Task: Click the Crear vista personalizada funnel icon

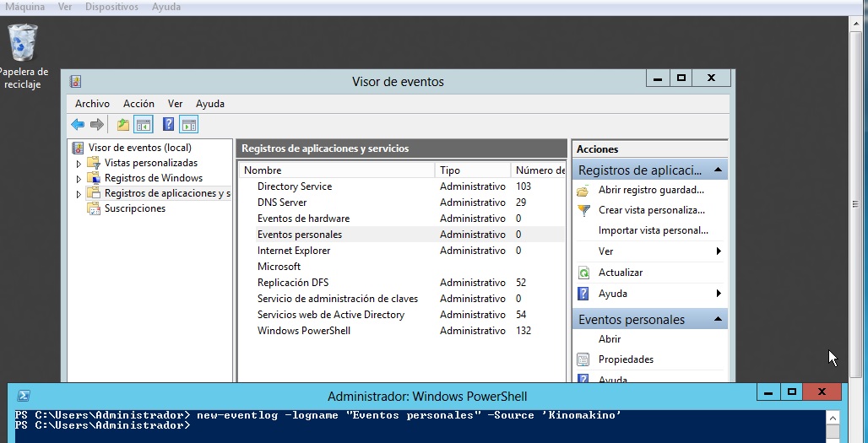Action: click(x=583, y=210)
